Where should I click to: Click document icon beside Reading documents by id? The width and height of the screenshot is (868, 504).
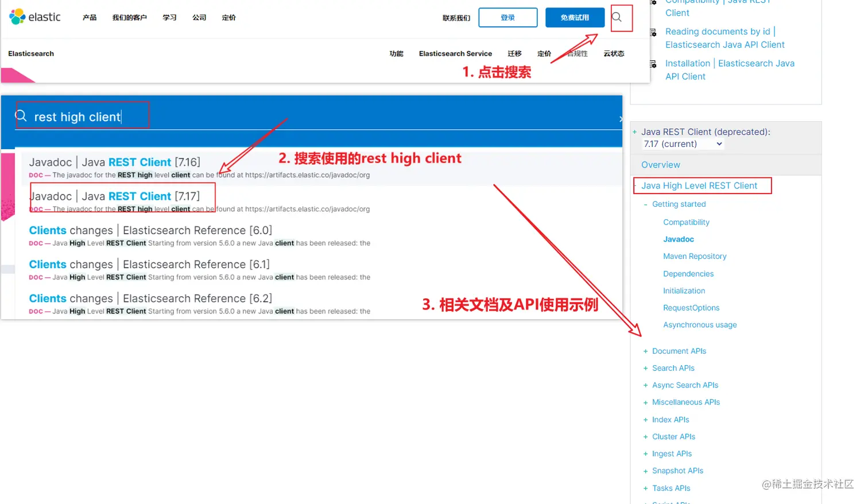[653, 32]
